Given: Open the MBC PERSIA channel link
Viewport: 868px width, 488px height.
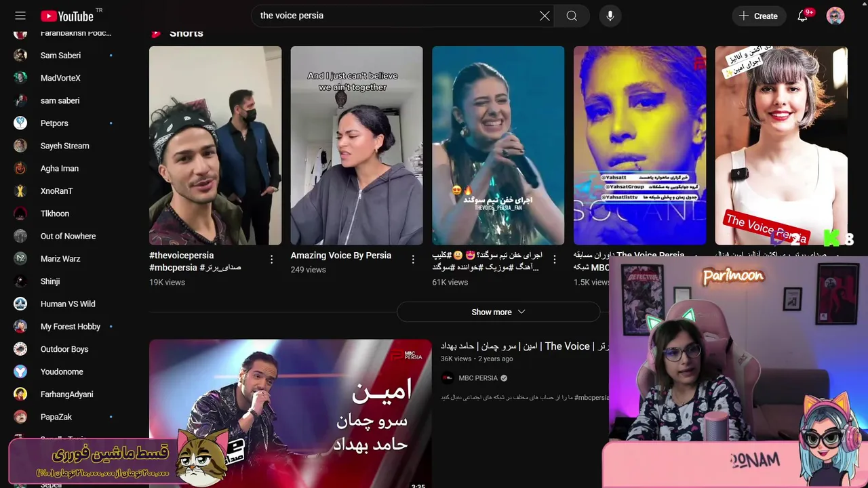Looking at the screenshot, I should (x=478, y=378).
